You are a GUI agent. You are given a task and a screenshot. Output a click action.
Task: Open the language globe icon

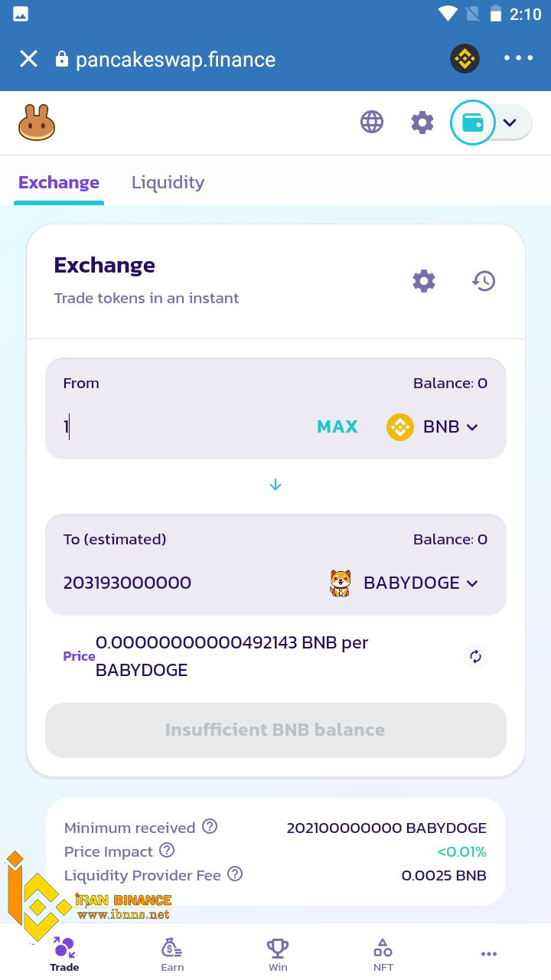click(372, 122)
